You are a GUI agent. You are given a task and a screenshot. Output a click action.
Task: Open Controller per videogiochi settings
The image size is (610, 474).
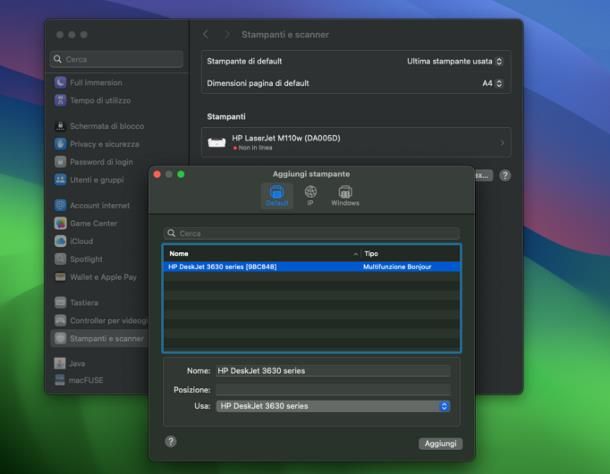[x=100, y=320]
